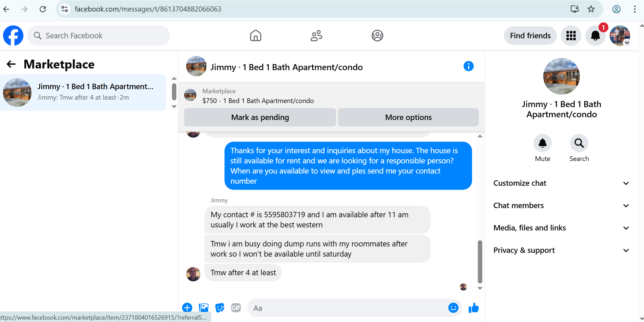Image resolution: width=644 pixels, height=322 pixels.
Task: Open Chrome three-dot menu
Action: click(635, 9)
